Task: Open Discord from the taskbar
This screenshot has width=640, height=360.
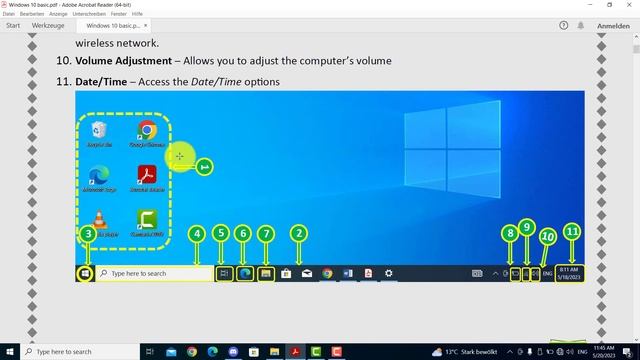Action: tap(233, 351)
